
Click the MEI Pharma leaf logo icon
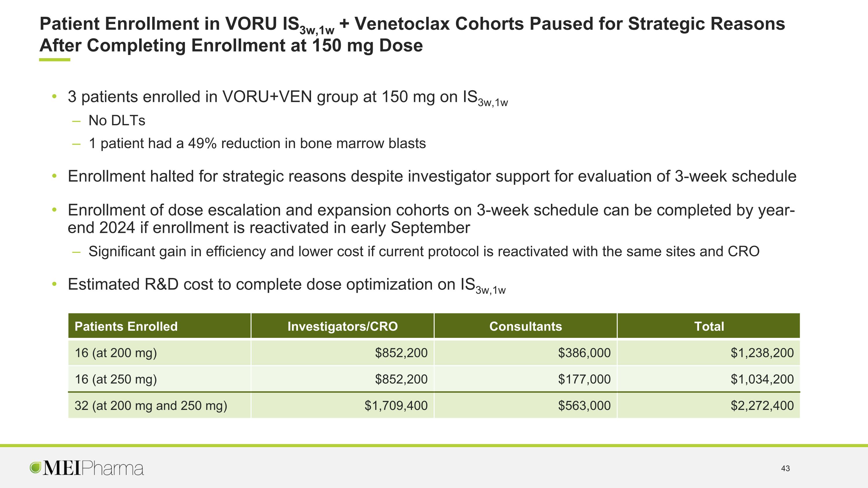coord(35,468)
